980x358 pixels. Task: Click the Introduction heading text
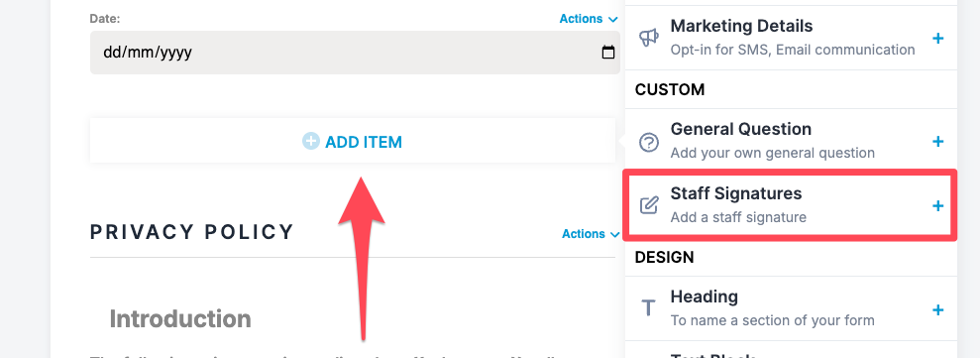click(180, 318)
